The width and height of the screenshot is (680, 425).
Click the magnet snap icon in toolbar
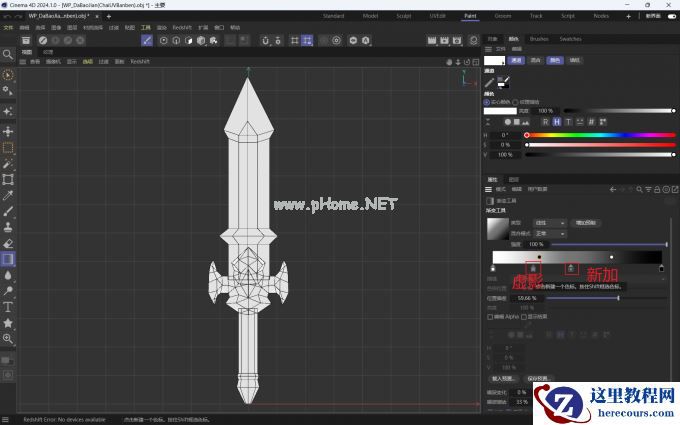265,40
